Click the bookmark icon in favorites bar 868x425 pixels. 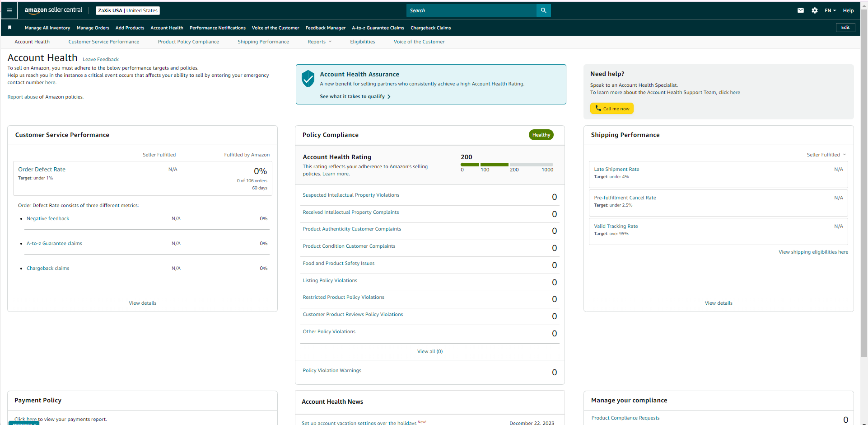tap(9, 28)
